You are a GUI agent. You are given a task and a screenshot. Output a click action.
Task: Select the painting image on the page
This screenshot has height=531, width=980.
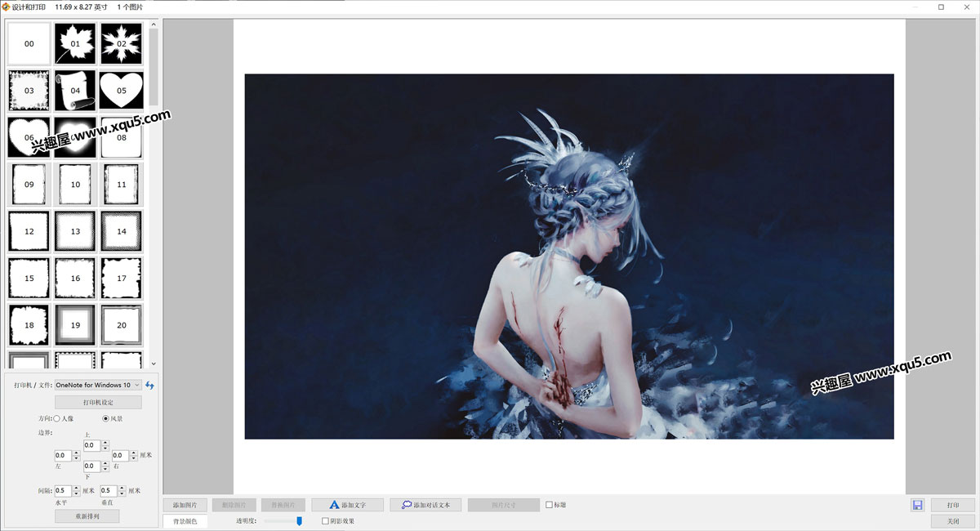(569, 257)
